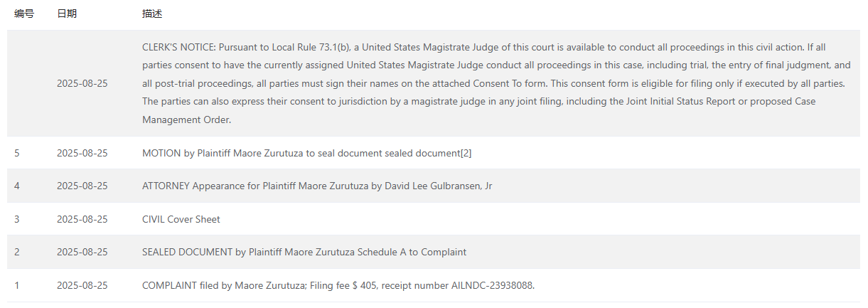Click entry number 3 in the list
The height and width of the screenshot is (308, 868).
[17, 219]
